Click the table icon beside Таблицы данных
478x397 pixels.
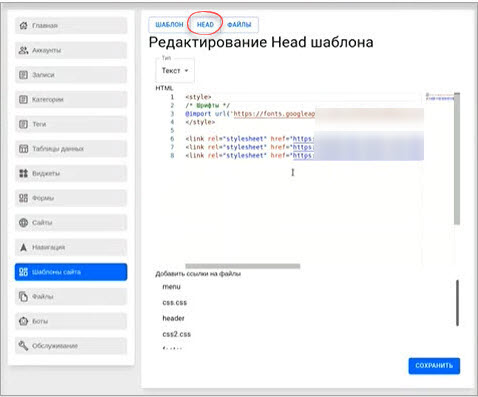tap(23, 149)
